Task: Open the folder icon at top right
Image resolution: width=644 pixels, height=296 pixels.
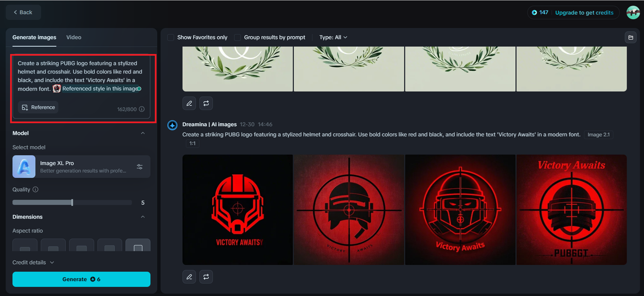Action: 630,37
